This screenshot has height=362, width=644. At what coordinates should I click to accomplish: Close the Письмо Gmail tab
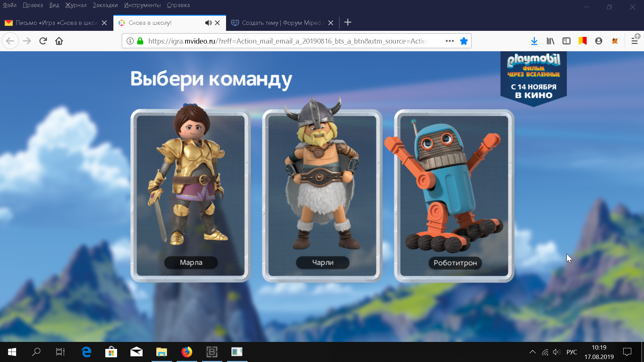[x=104, y=23]
